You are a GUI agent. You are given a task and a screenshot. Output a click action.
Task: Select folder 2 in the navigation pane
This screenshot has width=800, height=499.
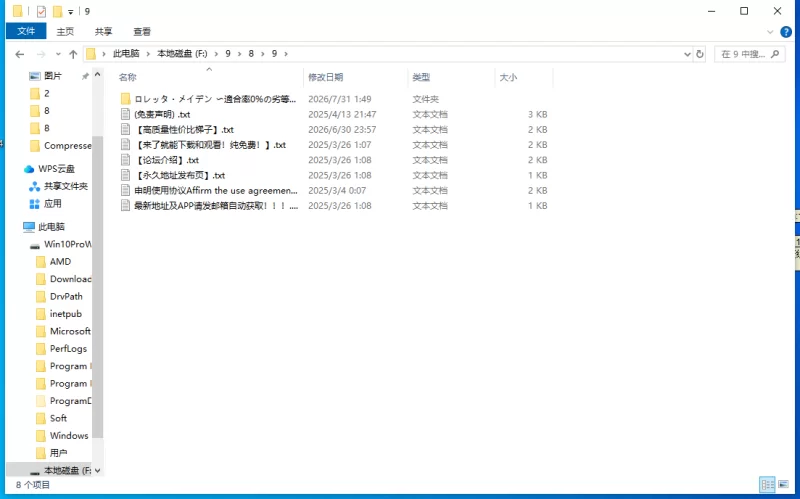click(x=46, y=93)
